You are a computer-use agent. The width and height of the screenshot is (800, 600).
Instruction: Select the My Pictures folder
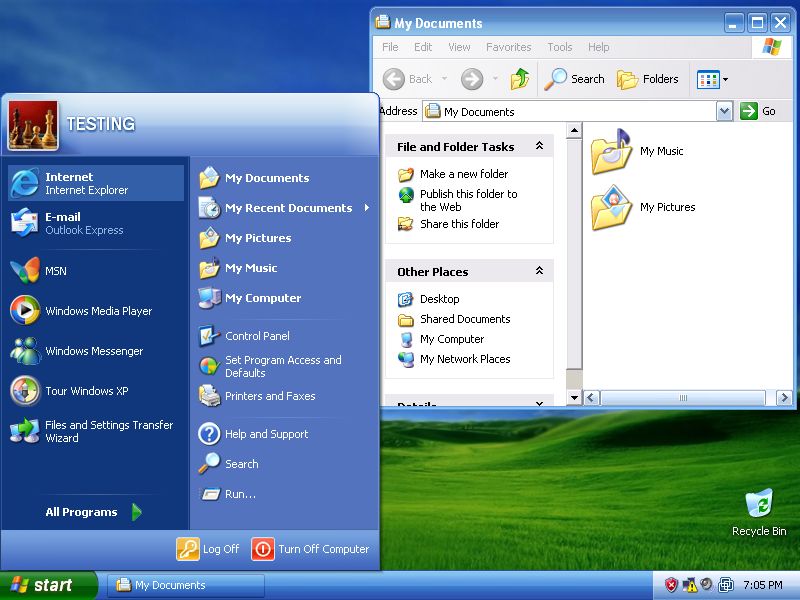point(643,207)
